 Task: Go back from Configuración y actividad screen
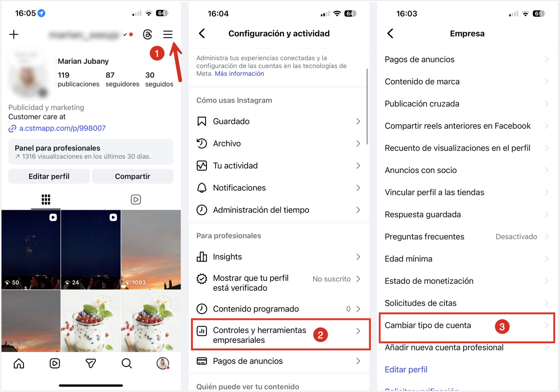coord(202,33)
